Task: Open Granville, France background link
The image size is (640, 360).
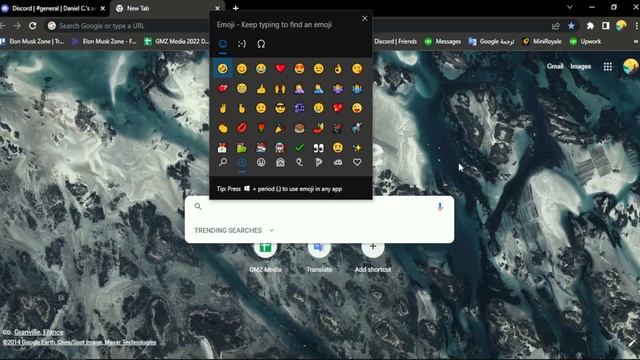Action: (x=39, y=332)
